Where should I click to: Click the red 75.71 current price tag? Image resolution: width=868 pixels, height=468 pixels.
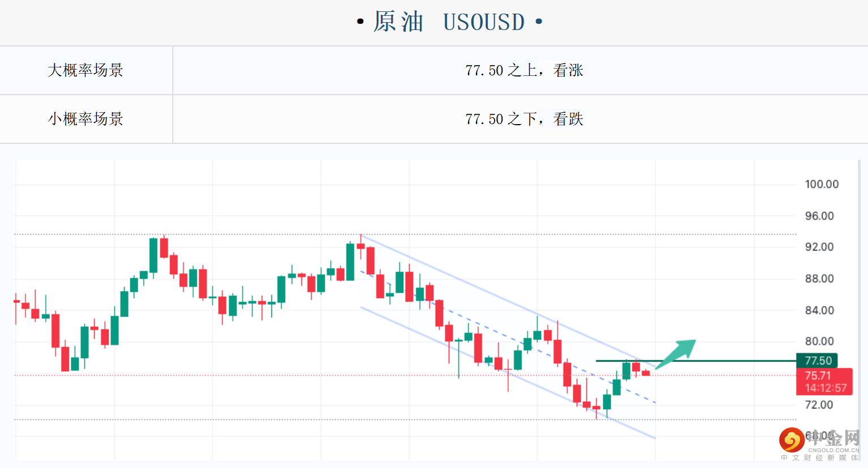(x=818, y=375)
